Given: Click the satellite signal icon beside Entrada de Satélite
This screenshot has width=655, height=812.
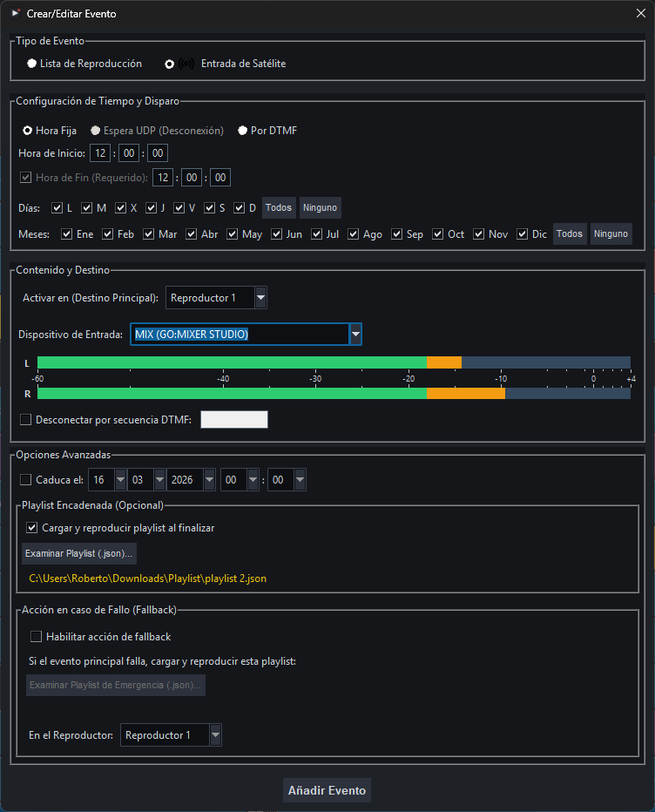Looking at the screenshot, I should pos(186,64).
